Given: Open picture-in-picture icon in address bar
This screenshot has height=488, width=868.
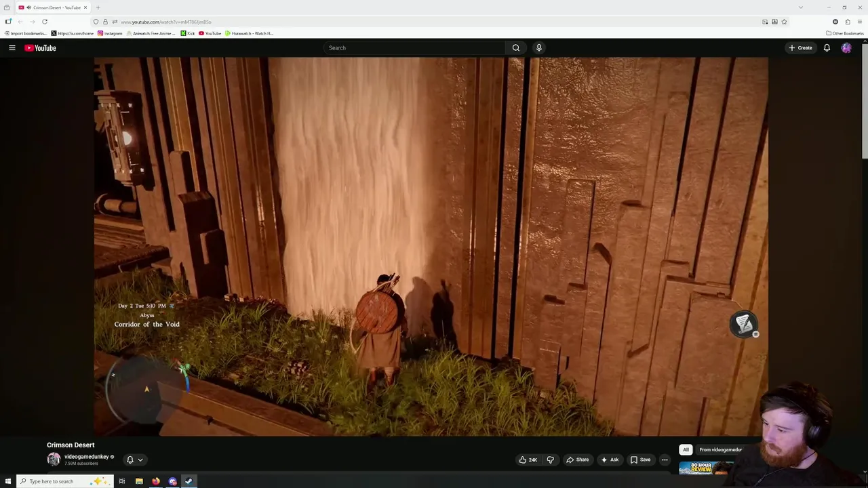Looking at the screenshot, I should [x=765, y=22].
